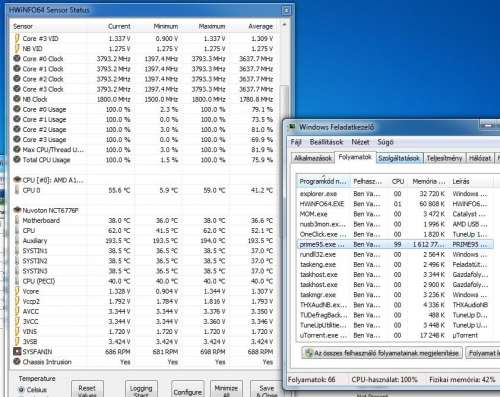Sort by the Felhasználó column header

click(x=368, y=181)
